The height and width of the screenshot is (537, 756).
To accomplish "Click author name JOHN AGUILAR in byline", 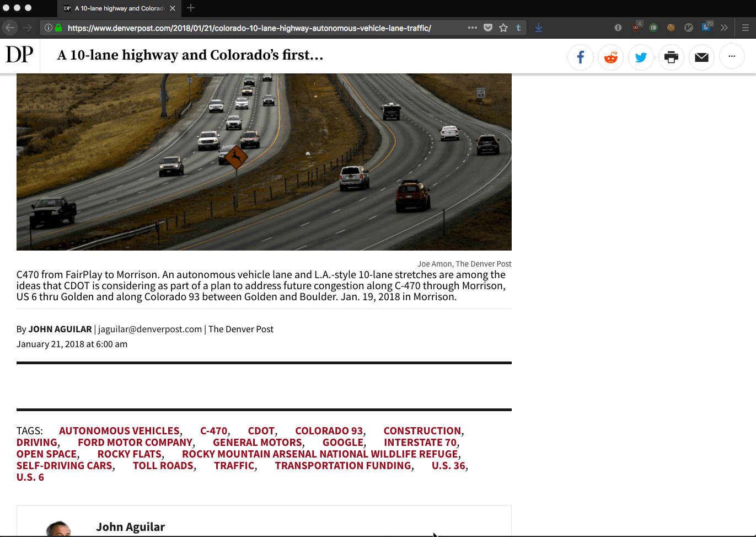I will click(x=60, y=329).
